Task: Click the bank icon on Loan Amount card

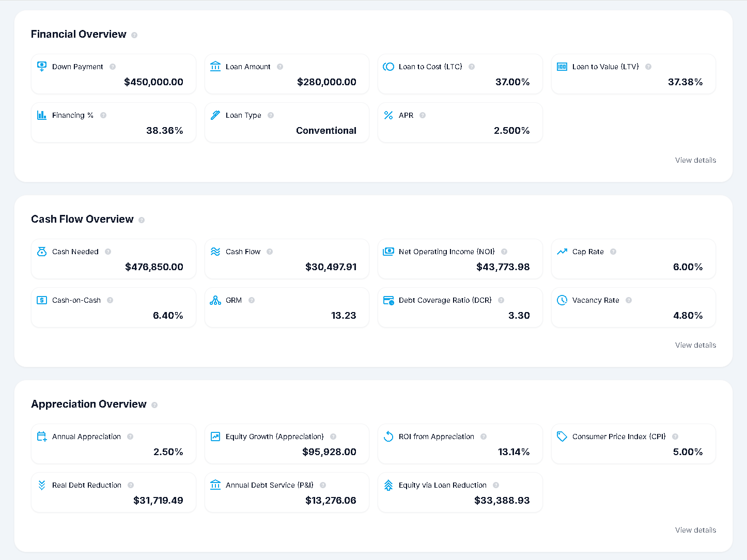Action: click(x=215, y=66)
